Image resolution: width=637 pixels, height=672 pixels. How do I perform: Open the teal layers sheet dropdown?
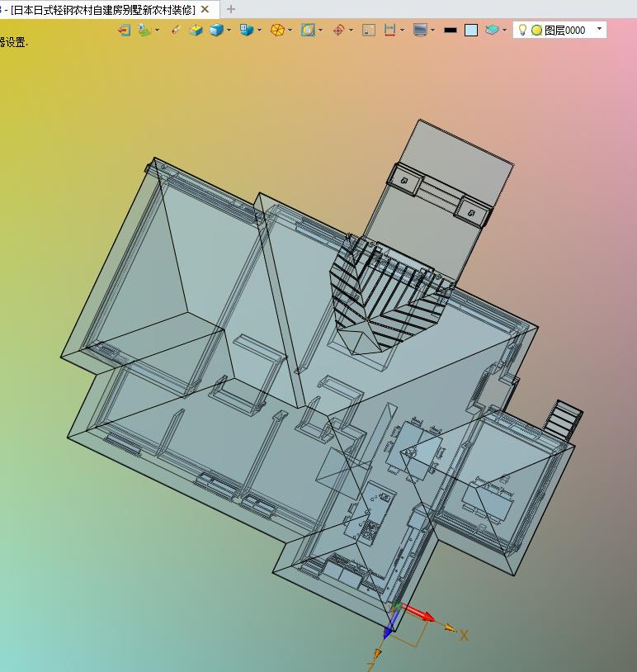[x=505, y=30]
